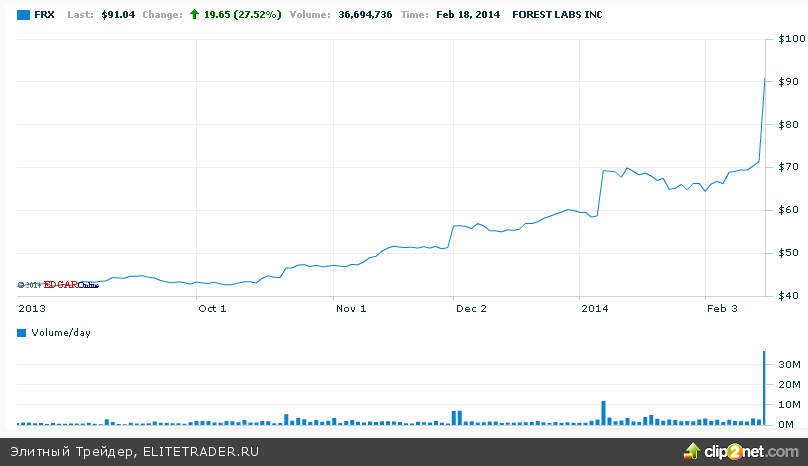Click the tallest volume bar on Feb 18
This screenshot has height=466, width=808.
pos(764,388)
